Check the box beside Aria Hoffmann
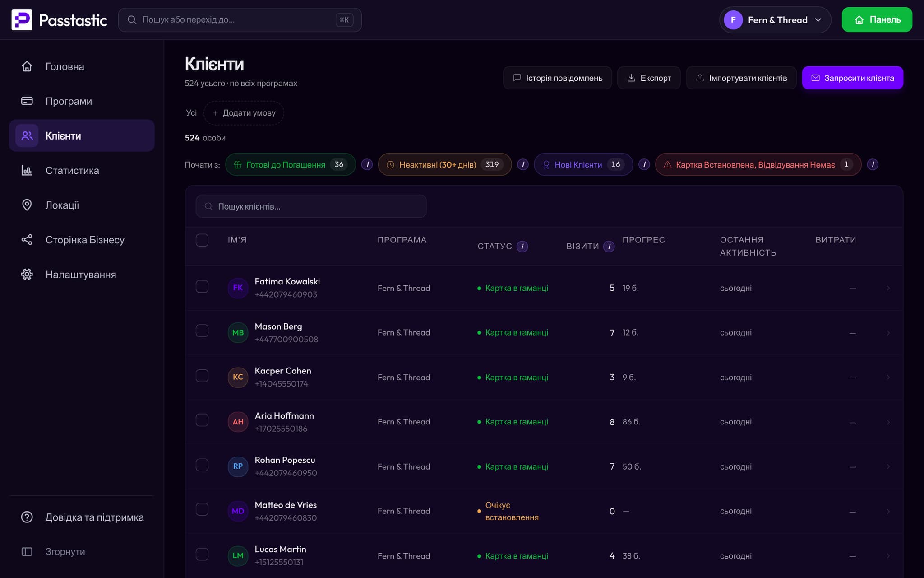 click(x=202, y=420)
